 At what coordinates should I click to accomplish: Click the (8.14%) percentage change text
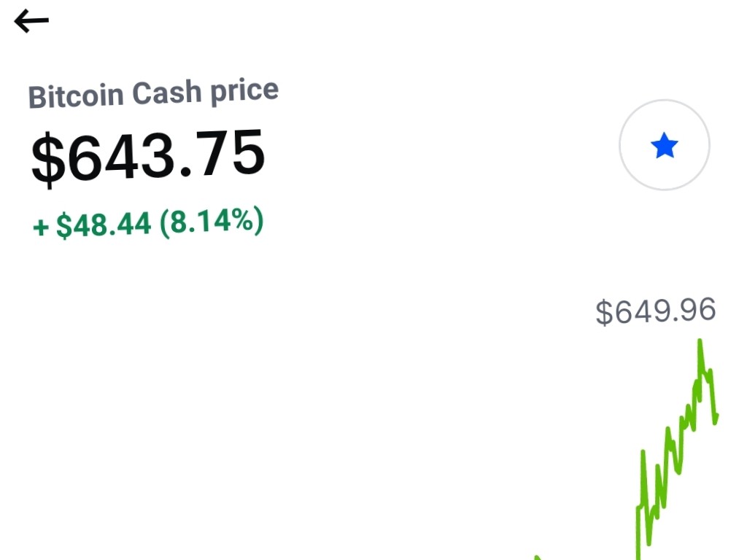click(212, 221)
